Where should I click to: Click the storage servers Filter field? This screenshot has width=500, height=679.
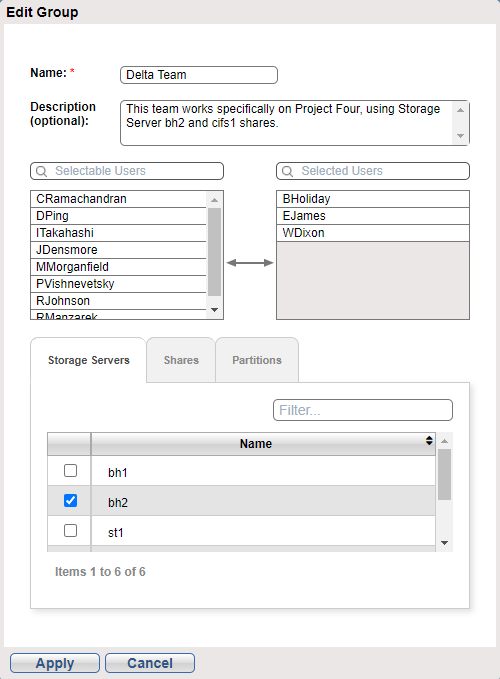point(363,410)
